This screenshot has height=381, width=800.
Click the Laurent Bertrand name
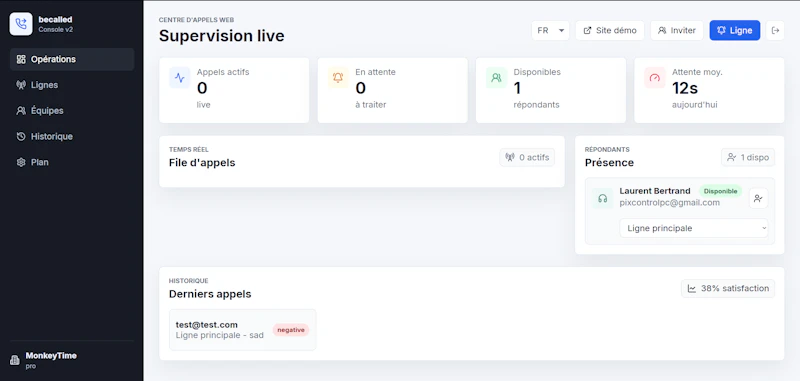(x=655, y=191)
